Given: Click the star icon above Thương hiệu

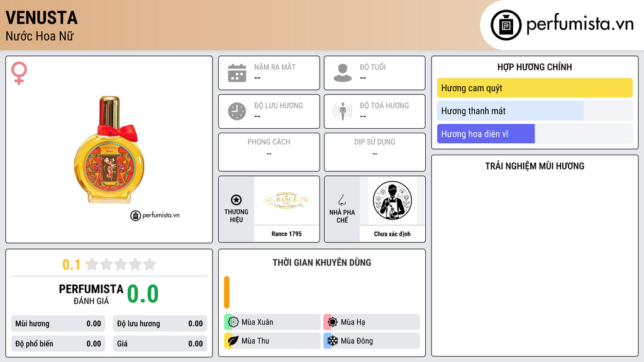Looking at the screenshot, I should 236,200.
